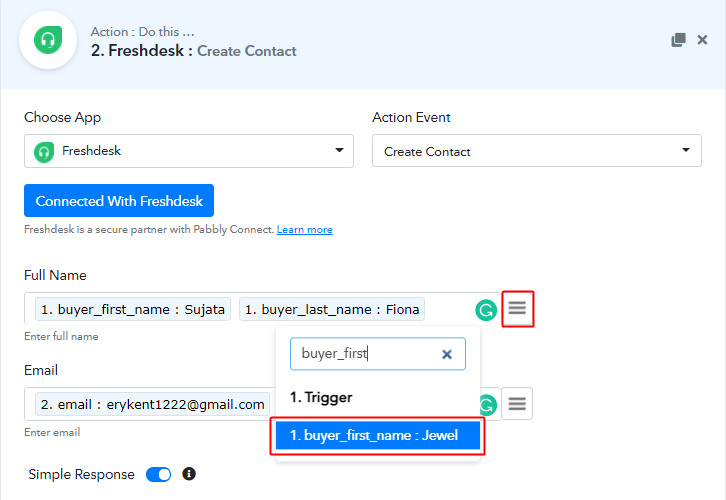Click the Grammarly icon in Email field
726x500 pixels.
point(488,405)
